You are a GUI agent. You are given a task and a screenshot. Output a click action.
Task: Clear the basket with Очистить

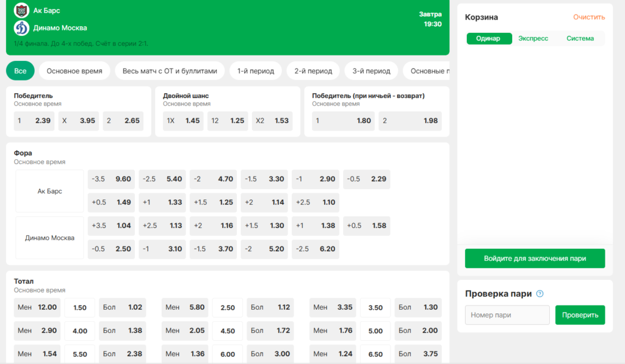[x=589, y=17]
